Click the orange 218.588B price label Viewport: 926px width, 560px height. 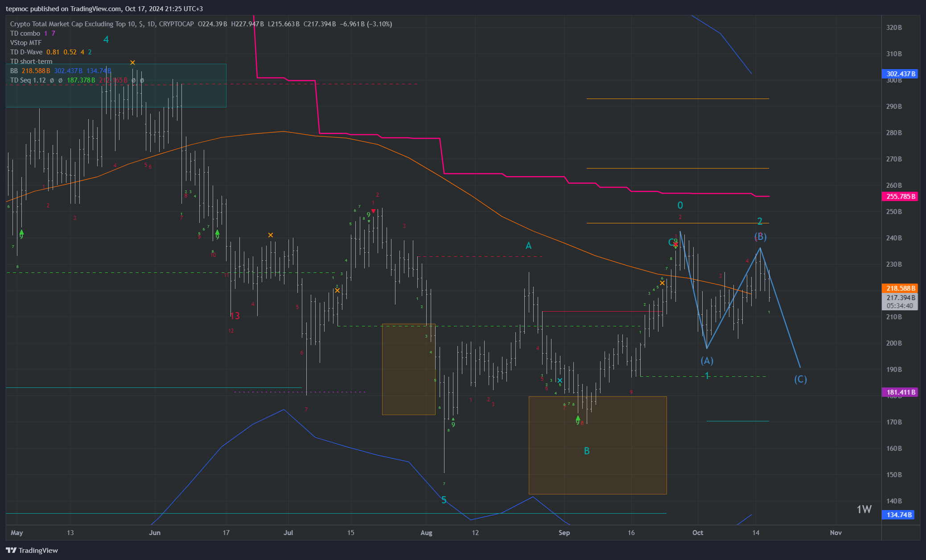(x=900, y=288)
